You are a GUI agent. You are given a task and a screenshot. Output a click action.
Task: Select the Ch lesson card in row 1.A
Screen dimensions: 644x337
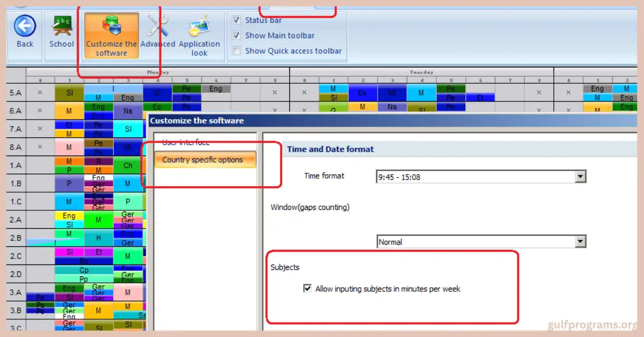(128, 165)
